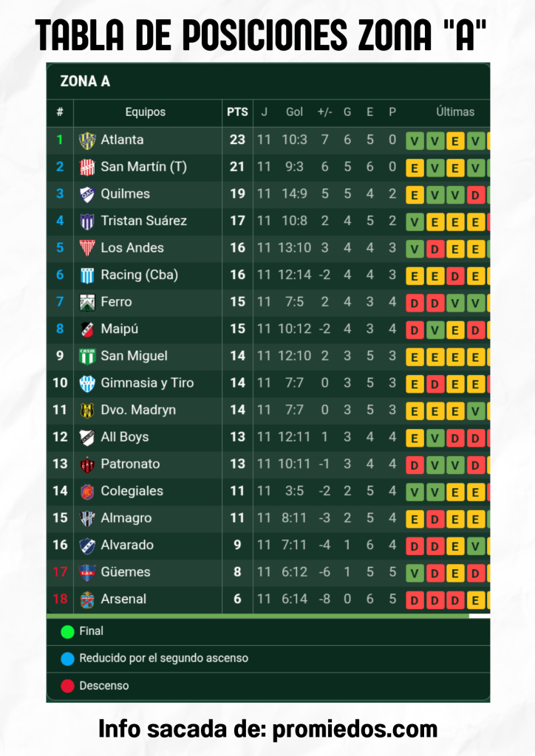The image size is (535, 756).
Task: Click the red Descenso legend dot
Action: tap(67, 686)
